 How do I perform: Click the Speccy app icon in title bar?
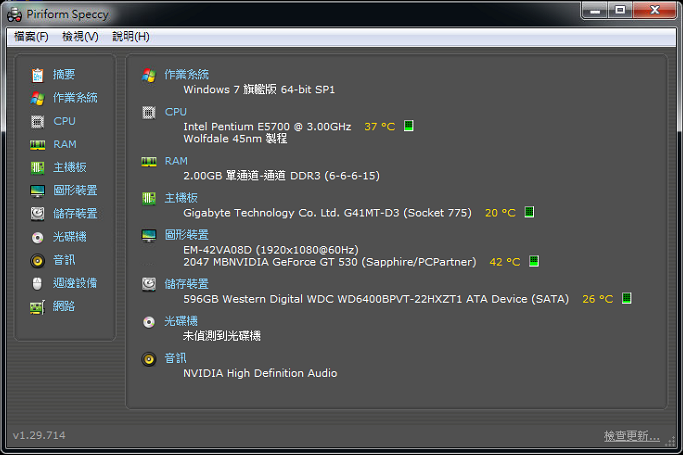[14, 15]
